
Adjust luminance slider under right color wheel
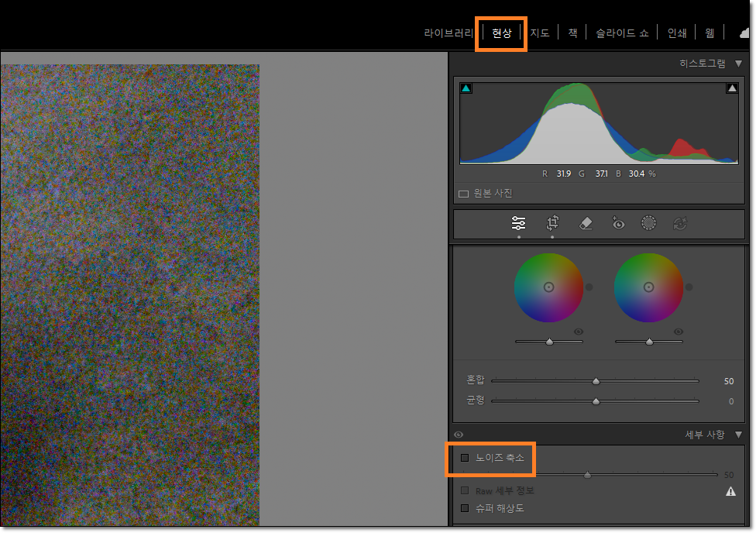click(x=649, y=342)
